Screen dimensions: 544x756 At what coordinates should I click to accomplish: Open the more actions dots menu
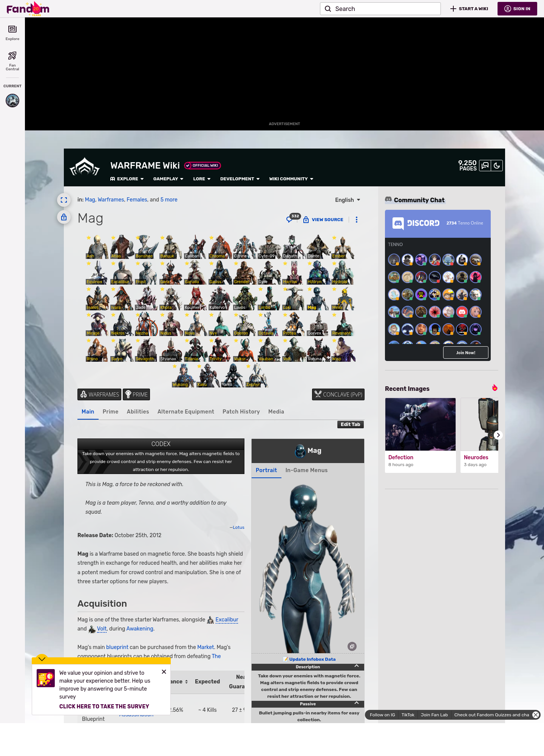357,220
